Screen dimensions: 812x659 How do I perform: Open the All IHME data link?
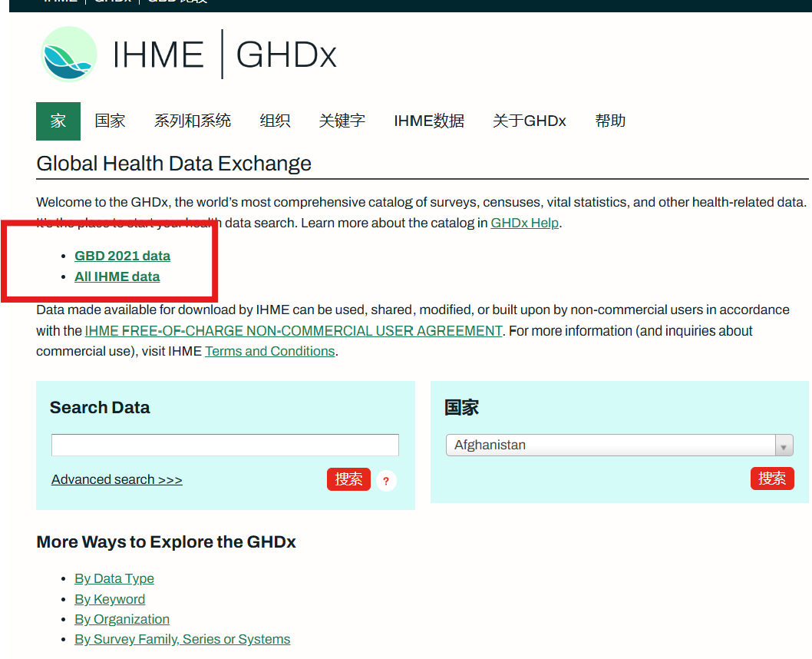(x=117, y=277)
